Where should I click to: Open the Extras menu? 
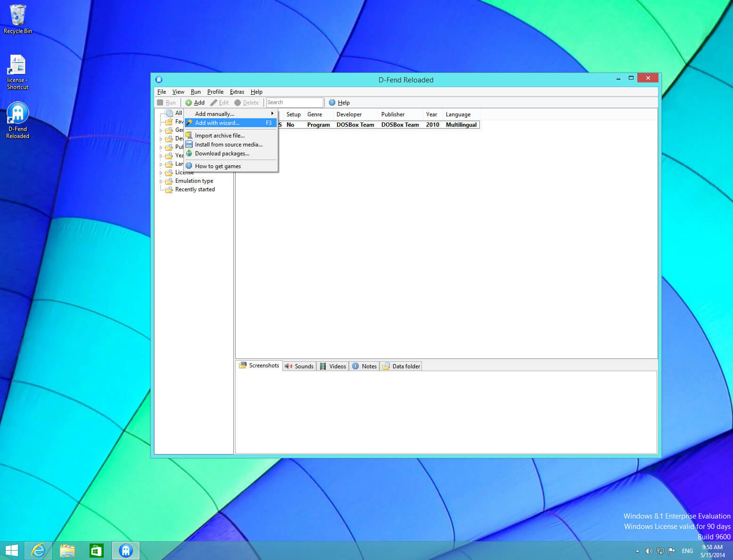tap(237, 92)
